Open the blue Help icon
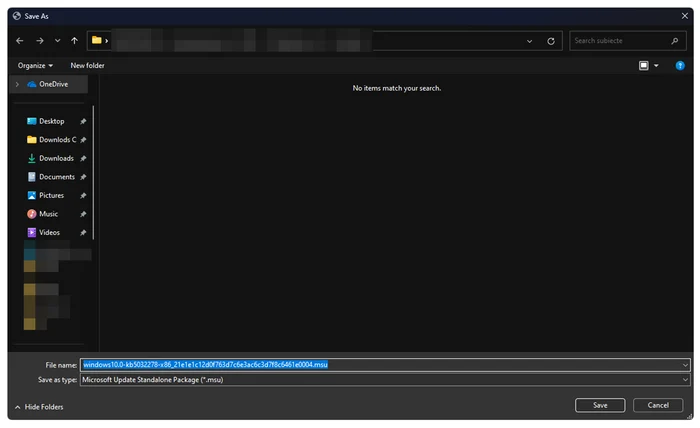Viewport: 700px width, 428px height. [x=679, y=66]
